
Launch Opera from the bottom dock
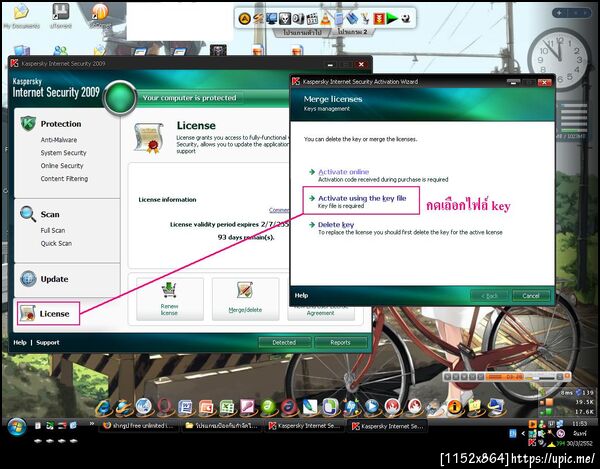(165, 407)
